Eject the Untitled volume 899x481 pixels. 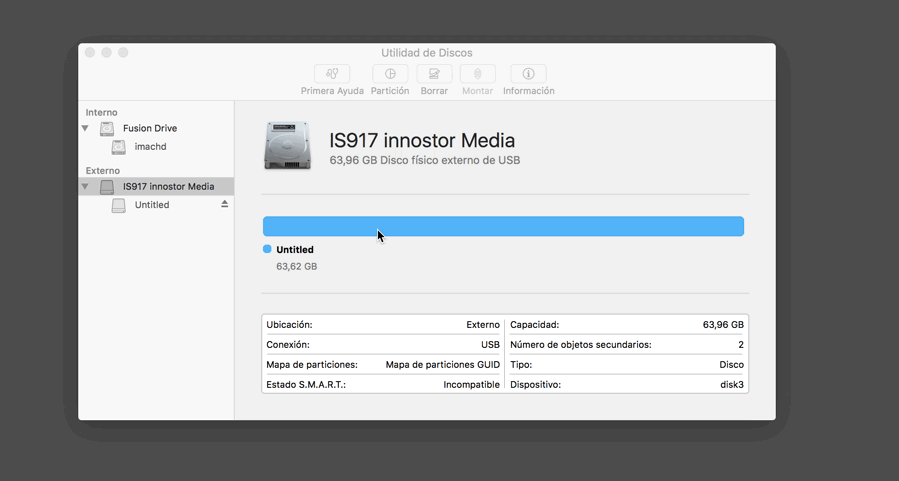click(x=225, y=205)
